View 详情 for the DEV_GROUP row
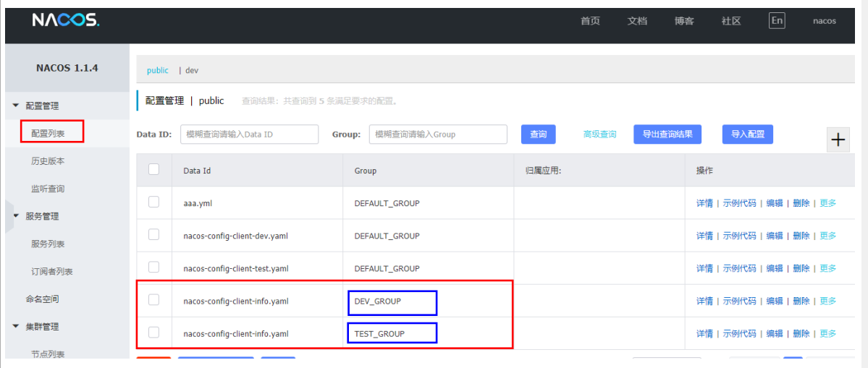This screenshot has height=368, width=868. (704, 301)
